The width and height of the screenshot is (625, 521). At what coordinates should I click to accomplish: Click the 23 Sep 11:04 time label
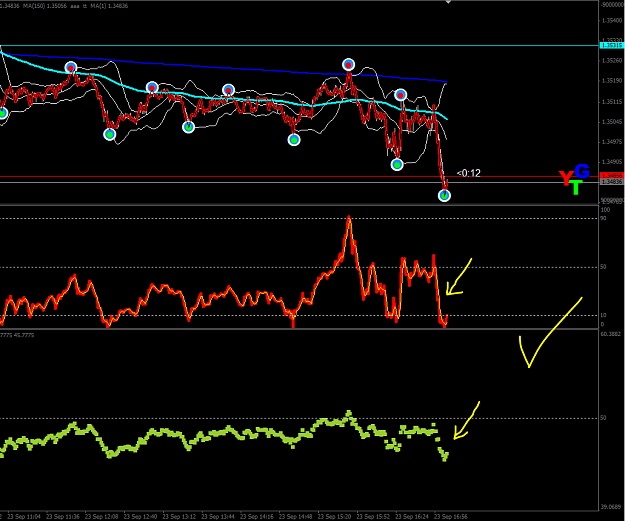tap(24, 517)
